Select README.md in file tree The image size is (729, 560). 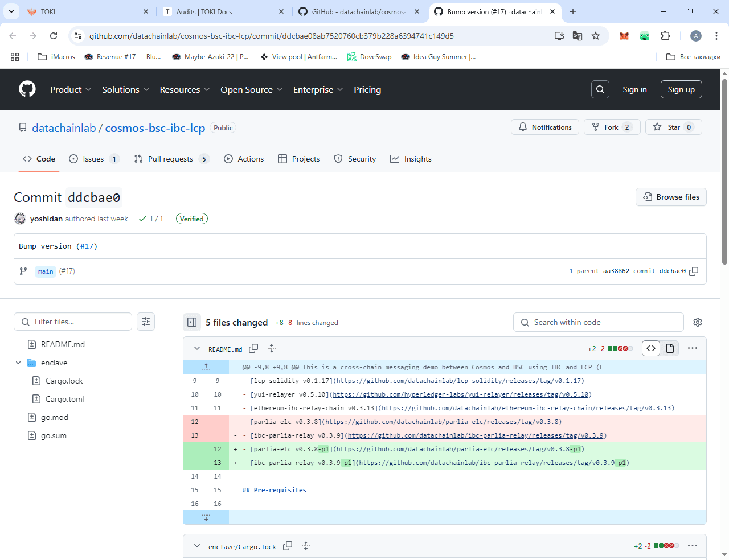(63, 344)
